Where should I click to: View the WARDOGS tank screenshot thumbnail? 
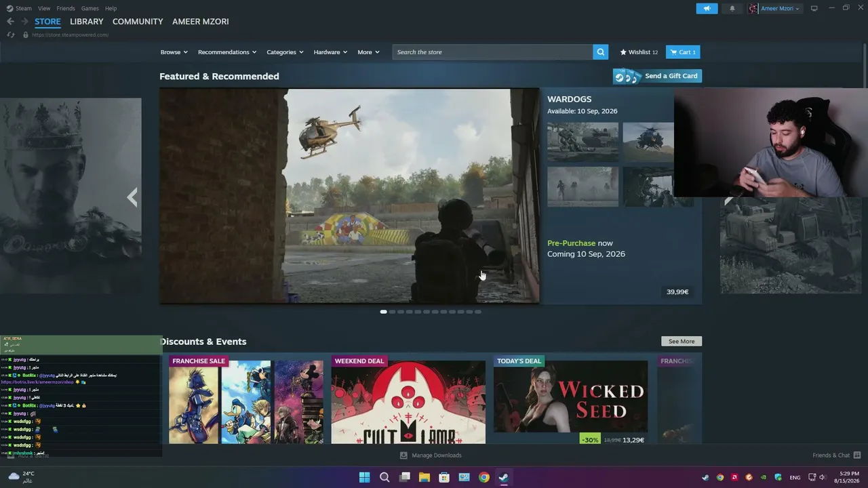(583, 142)
